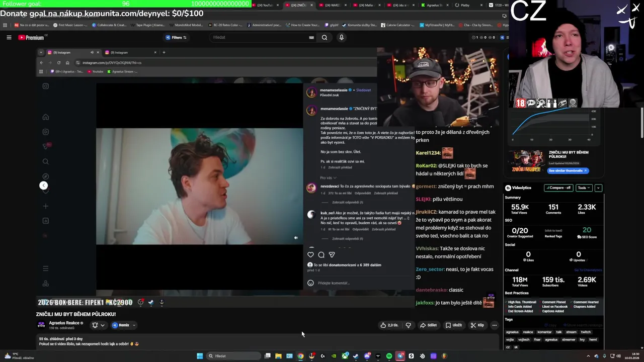Click the Videolytics thumbnail preview image
Image resolution: width=644 pixels, height=362 pixels.
click(526, 161)
